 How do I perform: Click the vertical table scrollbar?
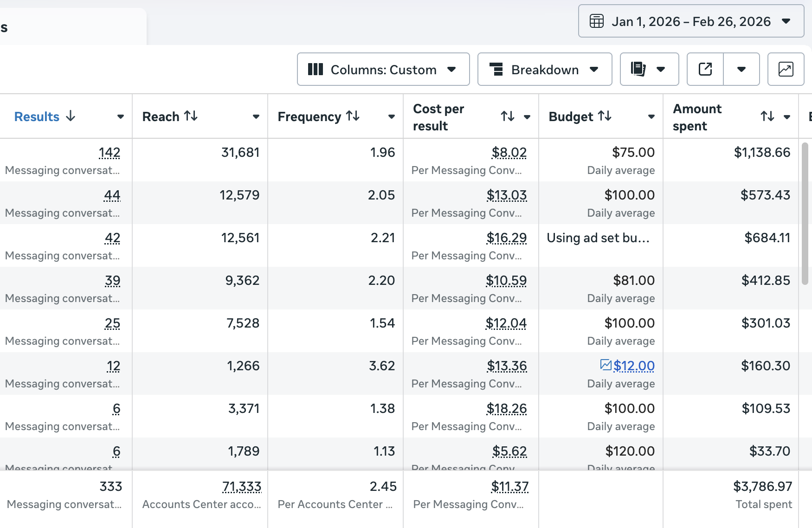pos(805,213)
